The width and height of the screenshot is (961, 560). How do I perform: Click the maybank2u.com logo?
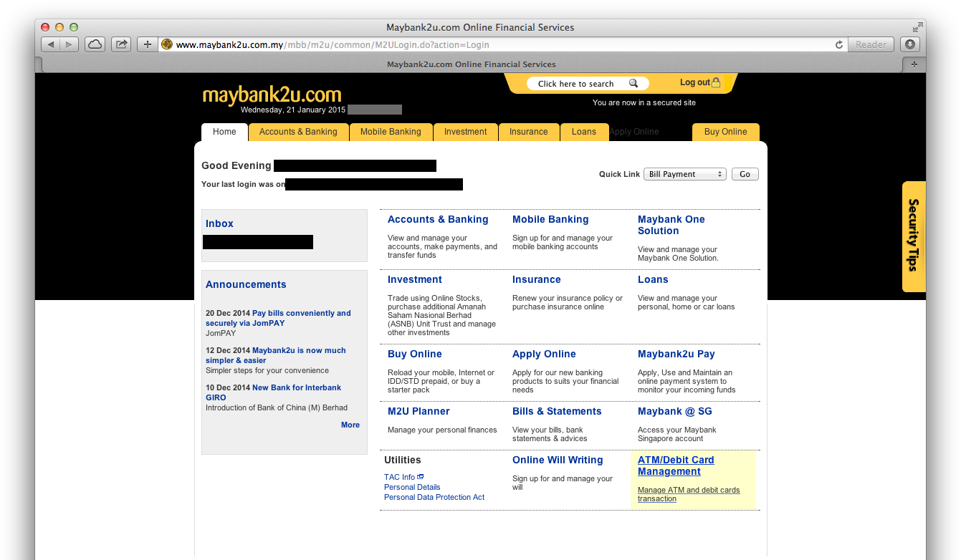pos(272,95)
